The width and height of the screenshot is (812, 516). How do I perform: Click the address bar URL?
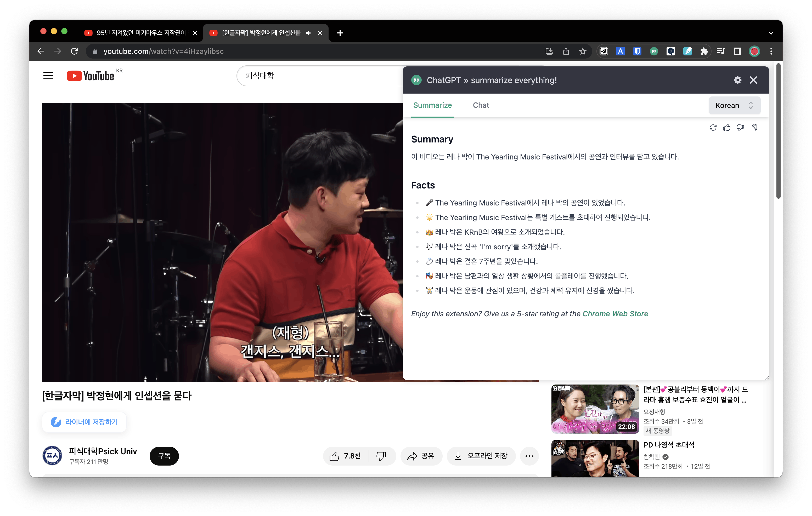pos(163,51)
